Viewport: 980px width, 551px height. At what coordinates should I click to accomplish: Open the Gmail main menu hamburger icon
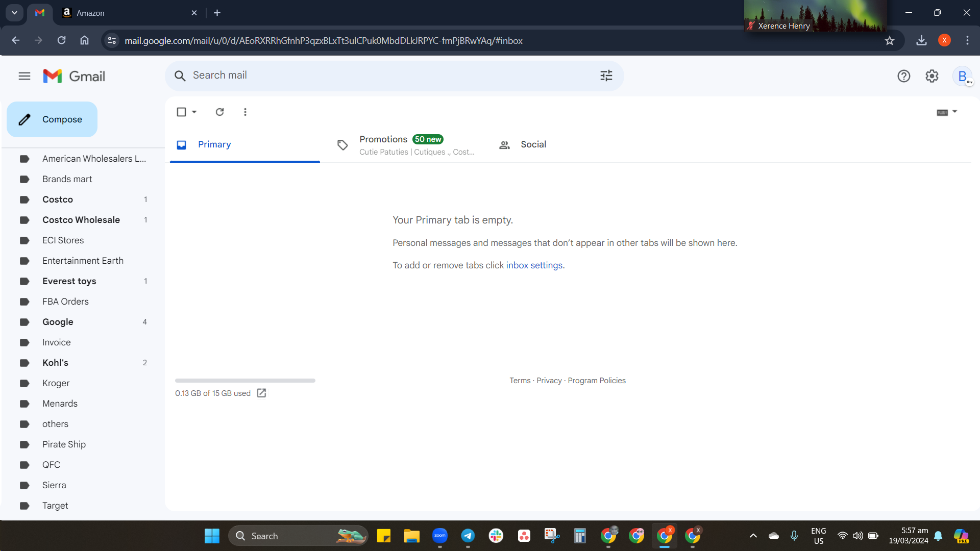[x=24, y=76]
